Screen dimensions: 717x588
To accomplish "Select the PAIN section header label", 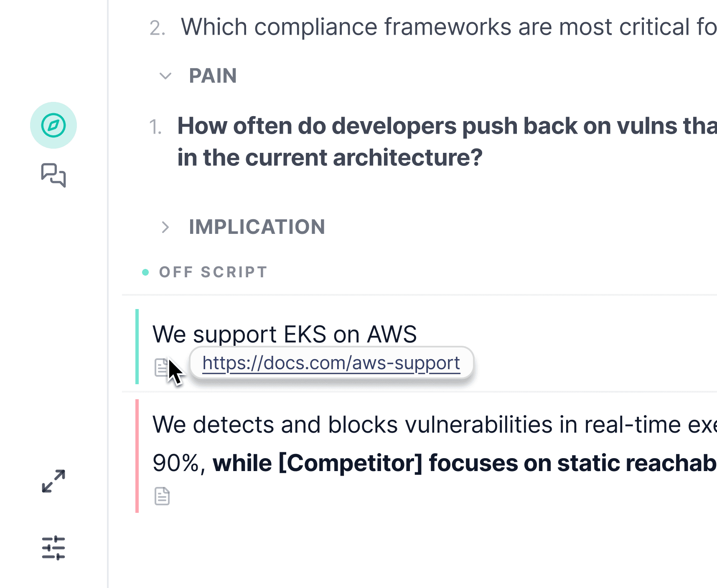I will tap(213, 76).
